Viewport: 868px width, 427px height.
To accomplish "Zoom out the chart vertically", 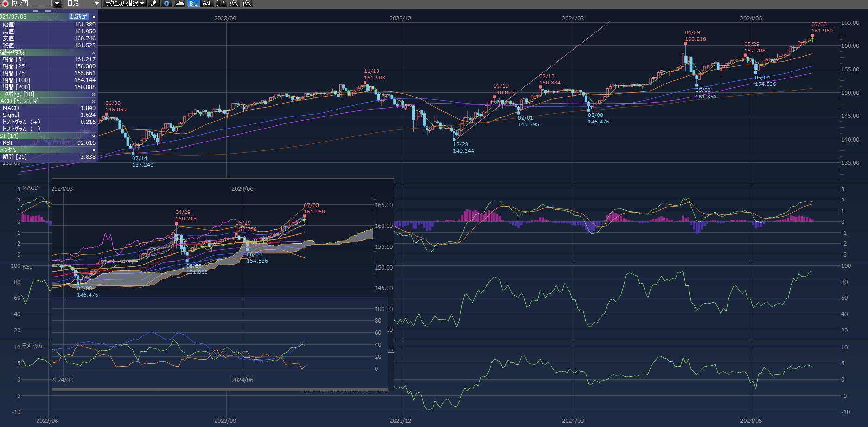I will [234, 4].
